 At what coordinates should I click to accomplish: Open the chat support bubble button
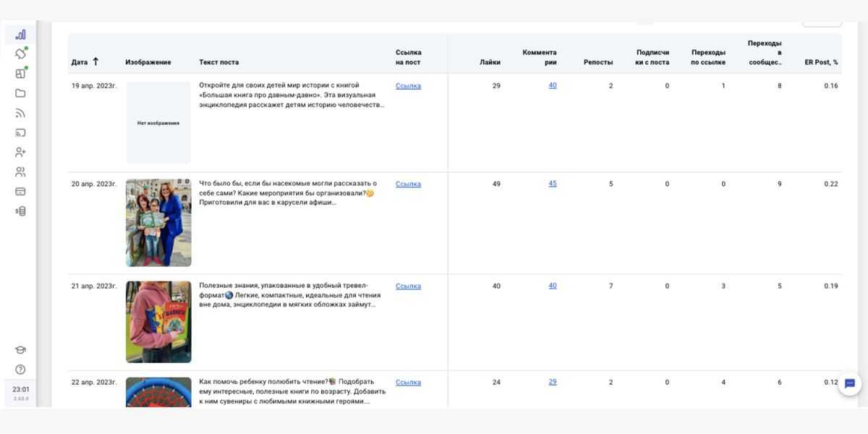[x=850, y=383]
